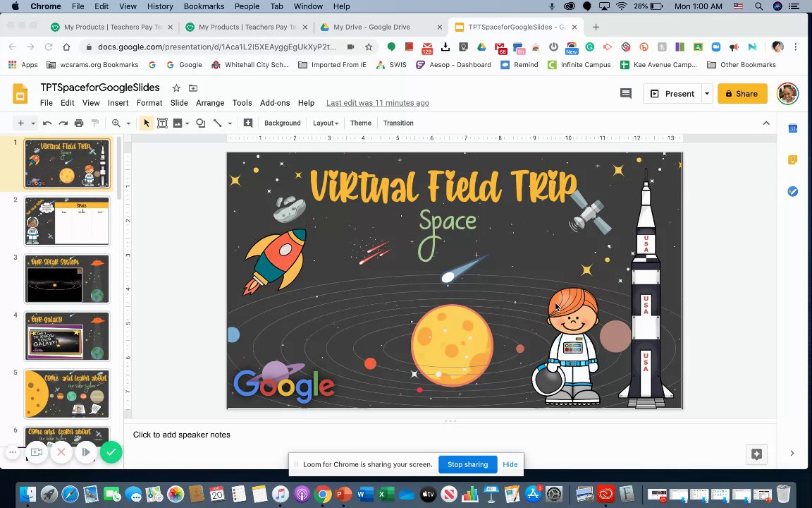Open the Arrange menu
The height and width of the screenshot is (508, 812).
pos(210,103)
